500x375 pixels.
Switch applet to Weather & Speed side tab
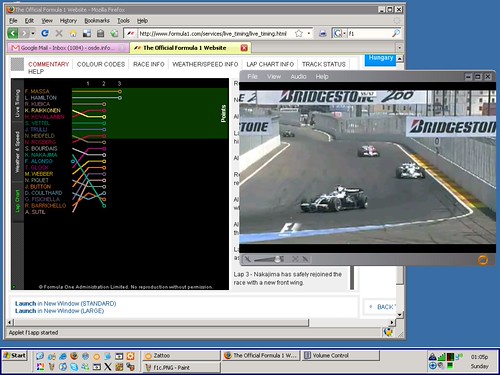pos(17,152)
